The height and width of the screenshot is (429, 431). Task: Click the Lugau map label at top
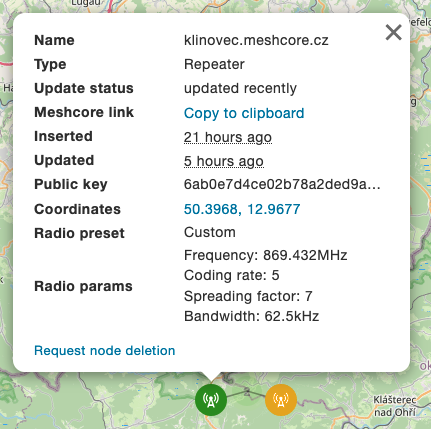(x=86, y=3)
